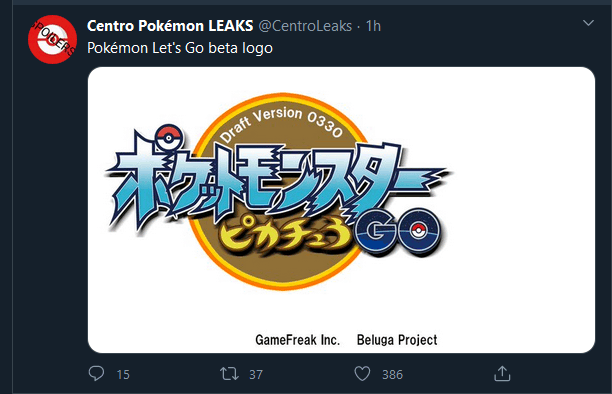View the 37 retweets count
612x394 pixels.
click(256, 374)
